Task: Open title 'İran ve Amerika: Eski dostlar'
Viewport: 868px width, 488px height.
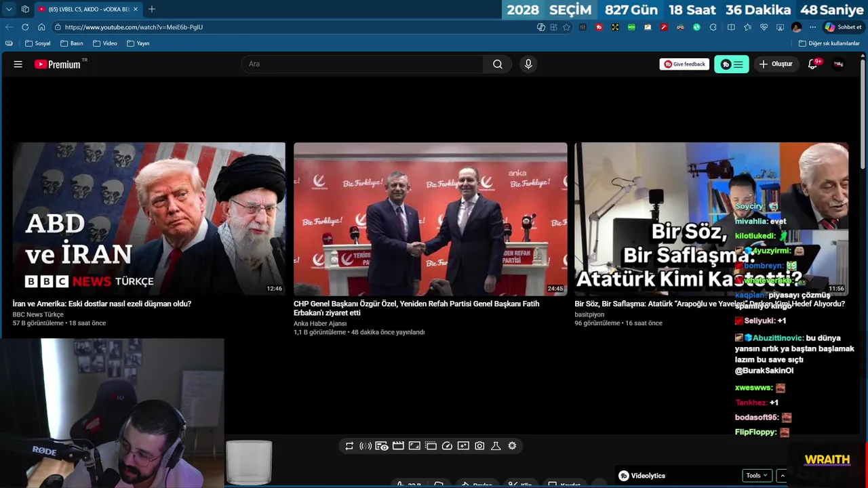Action: click(x=102, y=304)
